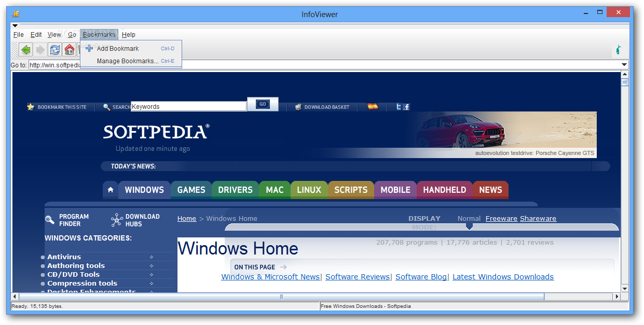Click the vertical scrollbar down arrow
Screen dimensions: 644x325
(625, 289)
